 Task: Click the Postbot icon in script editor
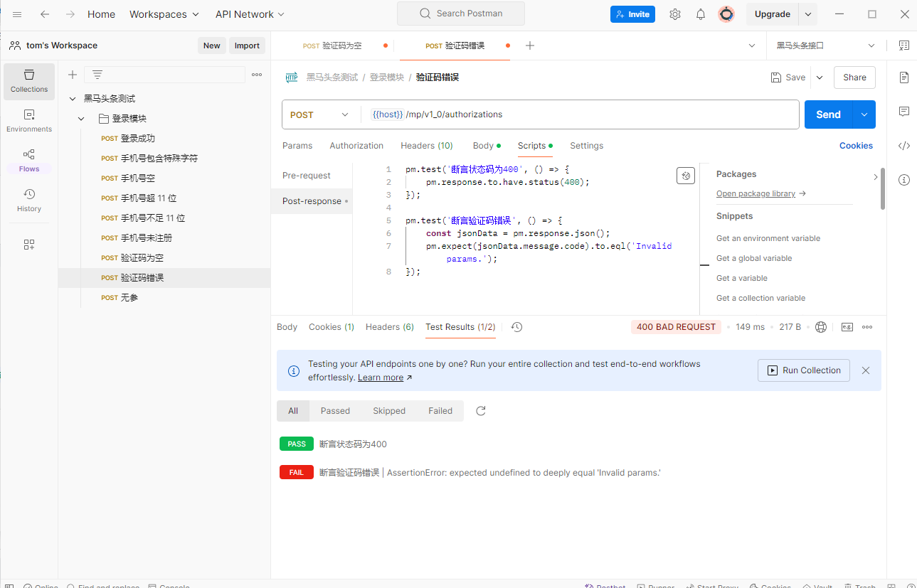(686, 176)
